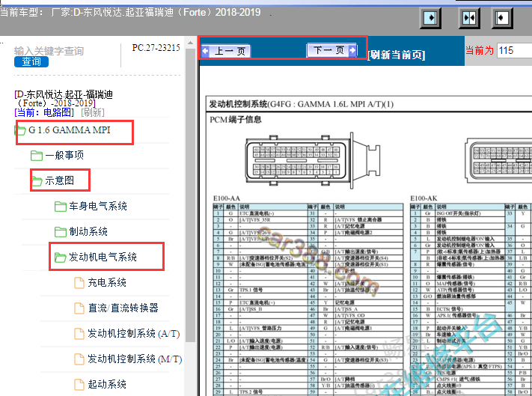Open the 发动机控制系统 (A/T) document
This screenshot has height=396, width=532.
pyautogui.click(x=134, y=334)
